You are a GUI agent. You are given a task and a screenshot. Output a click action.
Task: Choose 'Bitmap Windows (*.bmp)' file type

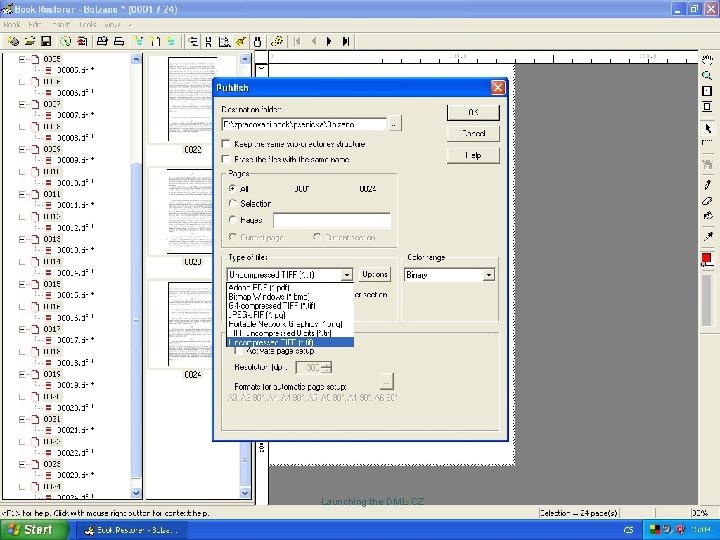pos(290,297)
